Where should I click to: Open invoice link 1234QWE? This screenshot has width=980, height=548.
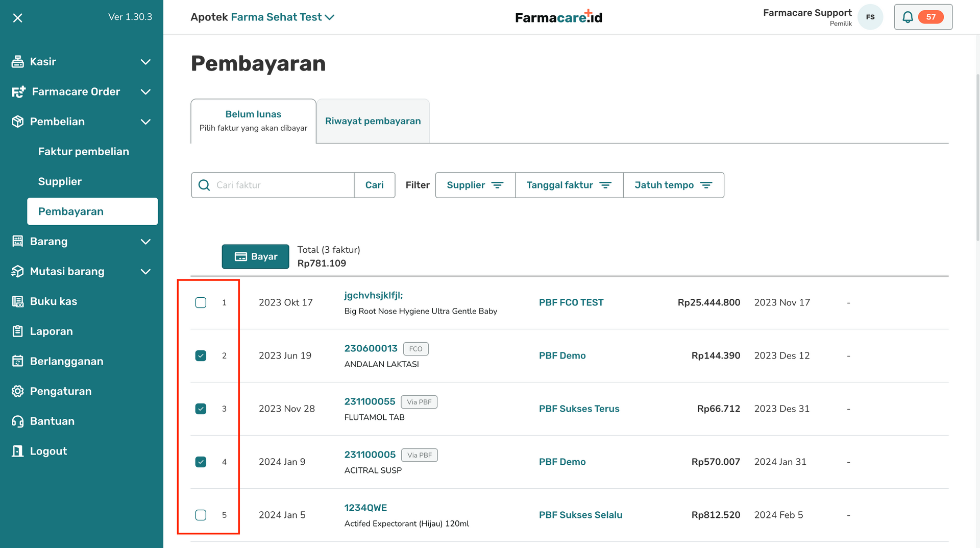click(x=366, y=508)
